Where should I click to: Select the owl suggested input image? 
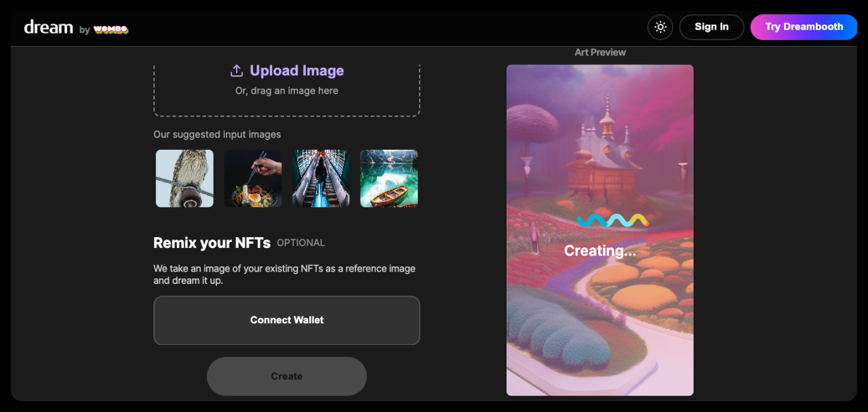click(184, 178)
